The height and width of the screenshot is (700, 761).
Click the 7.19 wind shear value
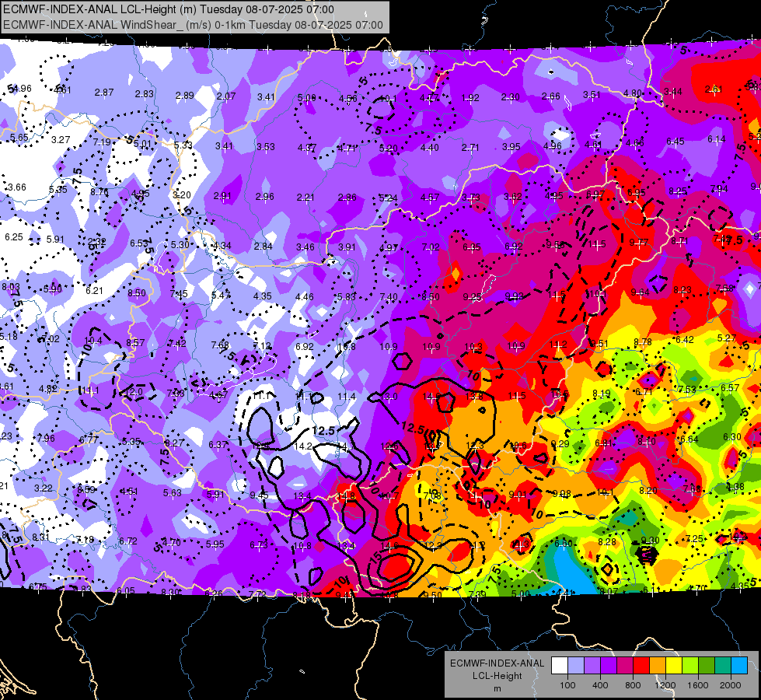[102, 142]
